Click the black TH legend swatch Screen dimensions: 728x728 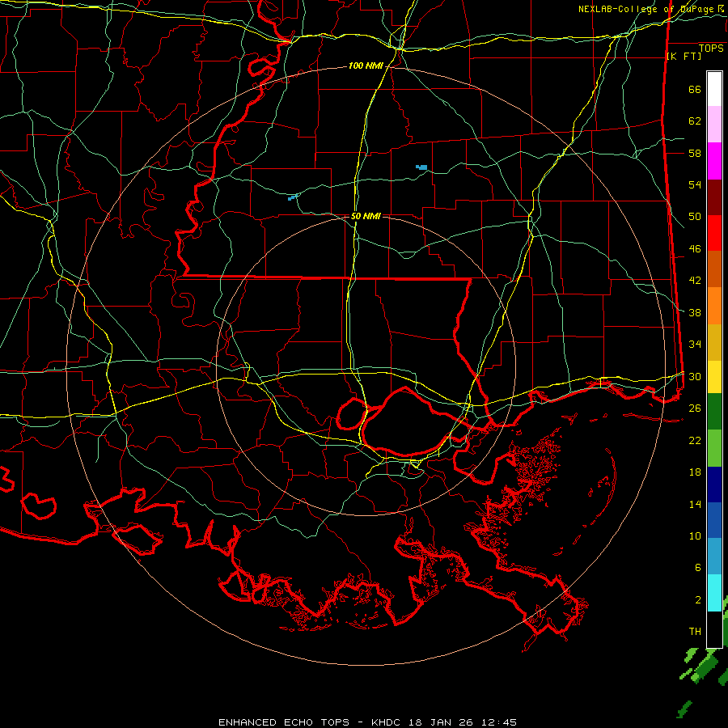point(714,629)
